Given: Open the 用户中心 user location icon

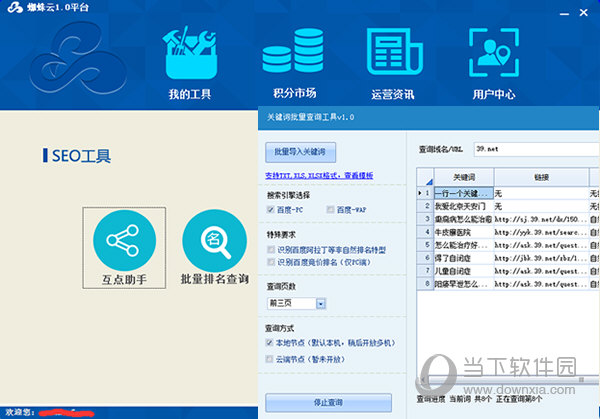Looking at the screenshot, I should click(494, 52).
